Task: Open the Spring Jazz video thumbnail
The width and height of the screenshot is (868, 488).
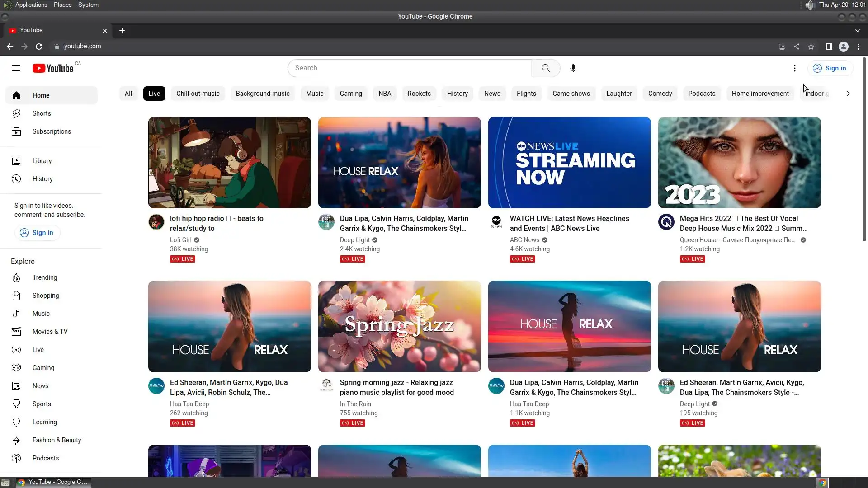Action: 399,326
